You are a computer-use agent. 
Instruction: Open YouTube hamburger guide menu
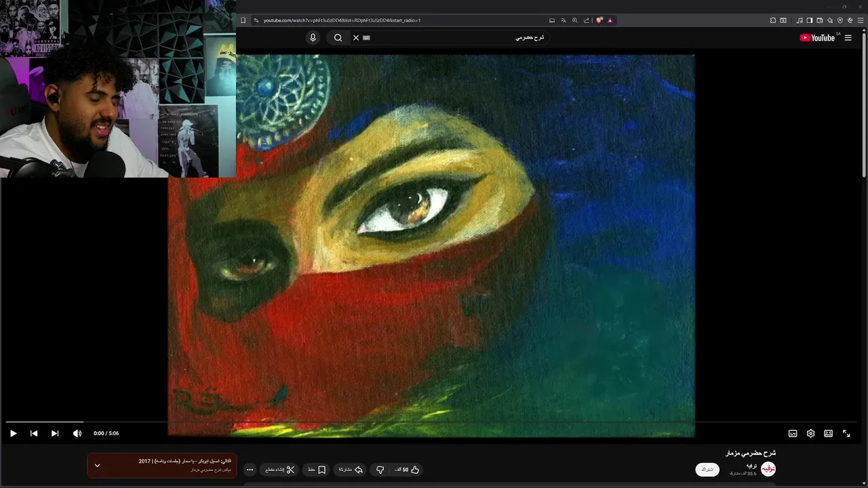tap(848, 38)
